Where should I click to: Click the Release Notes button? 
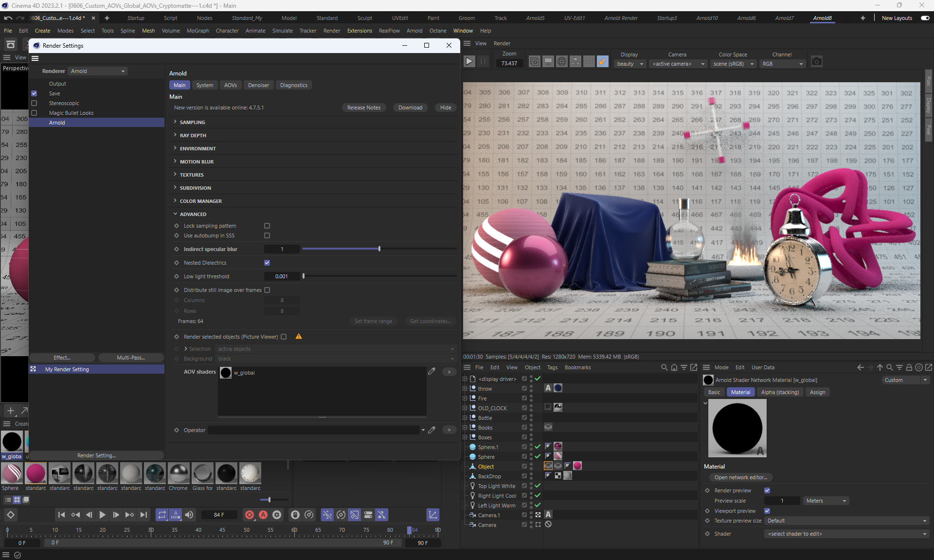click(x=363, y=108)
